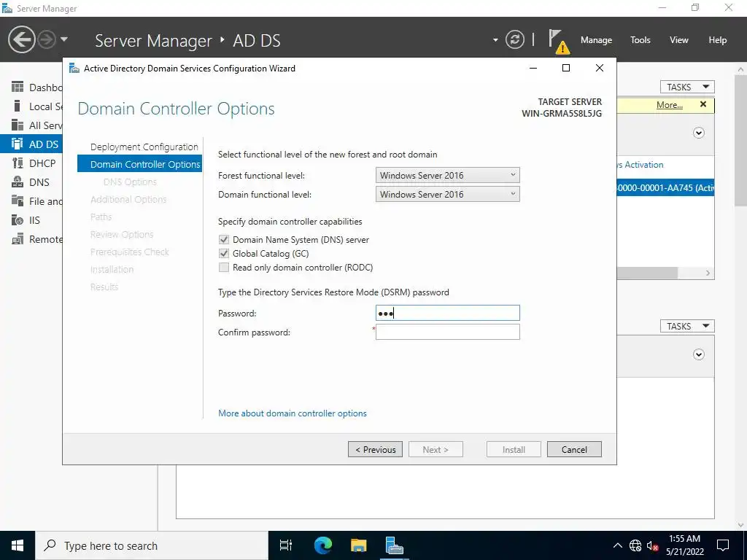The image size is (747, 560).
Task: Click the wizard title bar icon
Action: click(74, 68)
